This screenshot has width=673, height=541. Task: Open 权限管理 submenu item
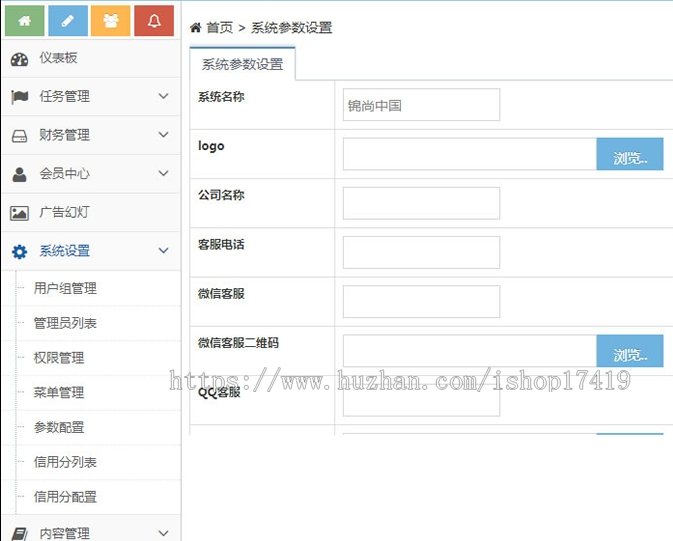click(59, 358)
